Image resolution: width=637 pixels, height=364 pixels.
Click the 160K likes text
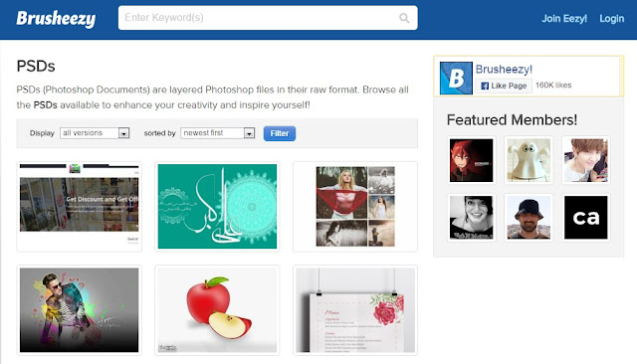coord(553,86)
